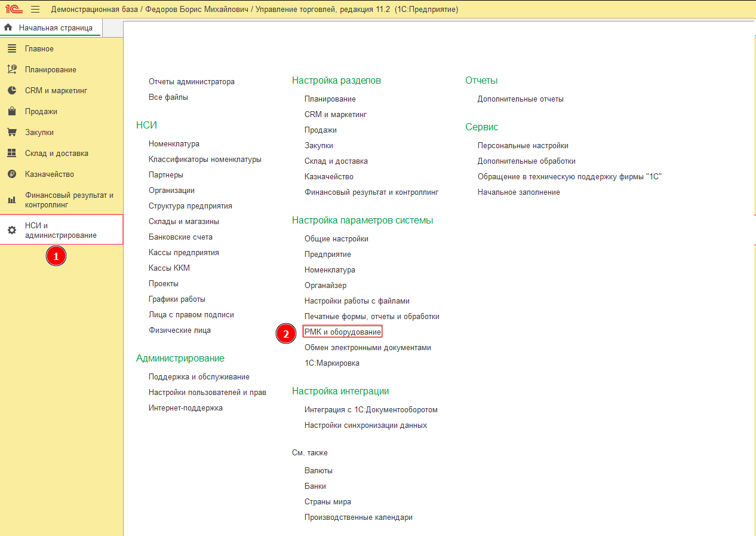
Task: Click the CRM и маркетинг pie-chart icon
Action: [x=12, y=91]
